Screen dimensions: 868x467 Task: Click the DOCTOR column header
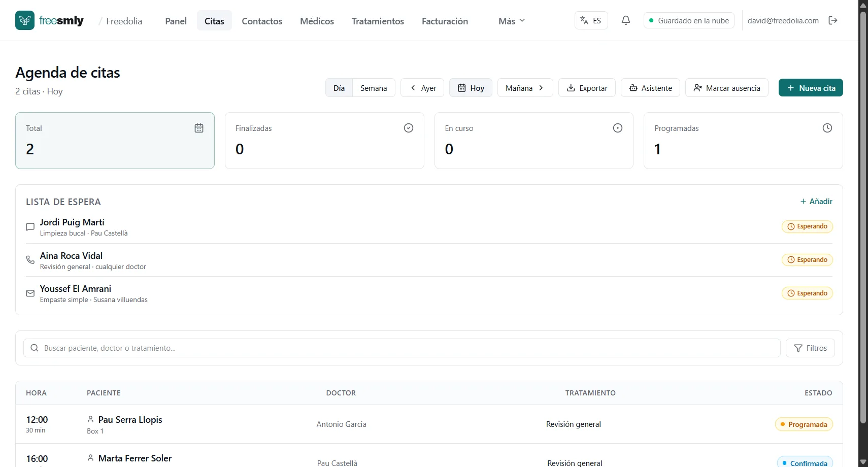[x=341, y=393]
